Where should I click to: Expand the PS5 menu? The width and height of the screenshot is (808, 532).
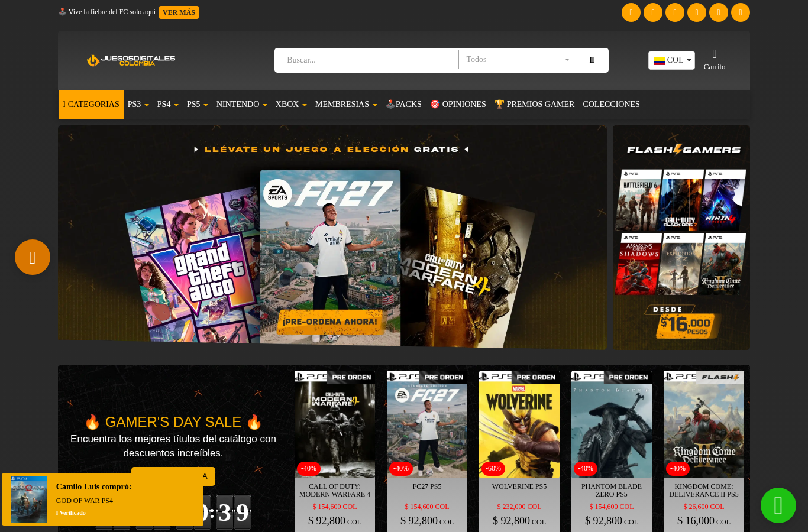pyautogui.click(x=198, y=105)
